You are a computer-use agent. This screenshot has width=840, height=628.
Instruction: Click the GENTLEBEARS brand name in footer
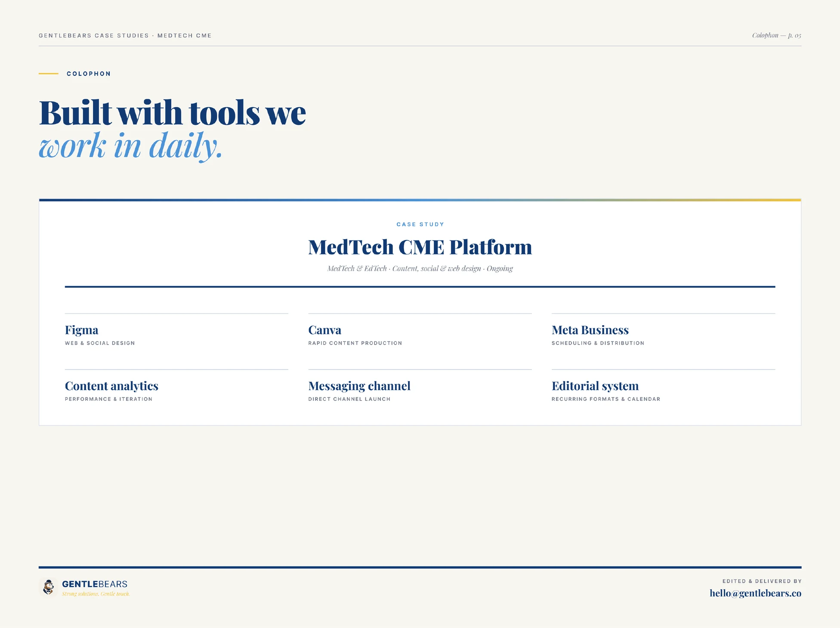click(x=95, y=584)
